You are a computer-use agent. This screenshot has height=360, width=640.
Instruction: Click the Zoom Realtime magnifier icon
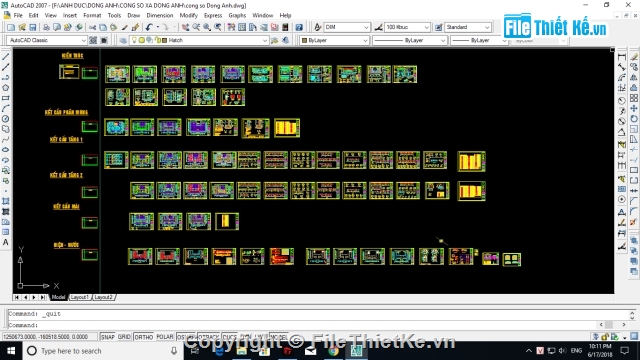[196, 27]
